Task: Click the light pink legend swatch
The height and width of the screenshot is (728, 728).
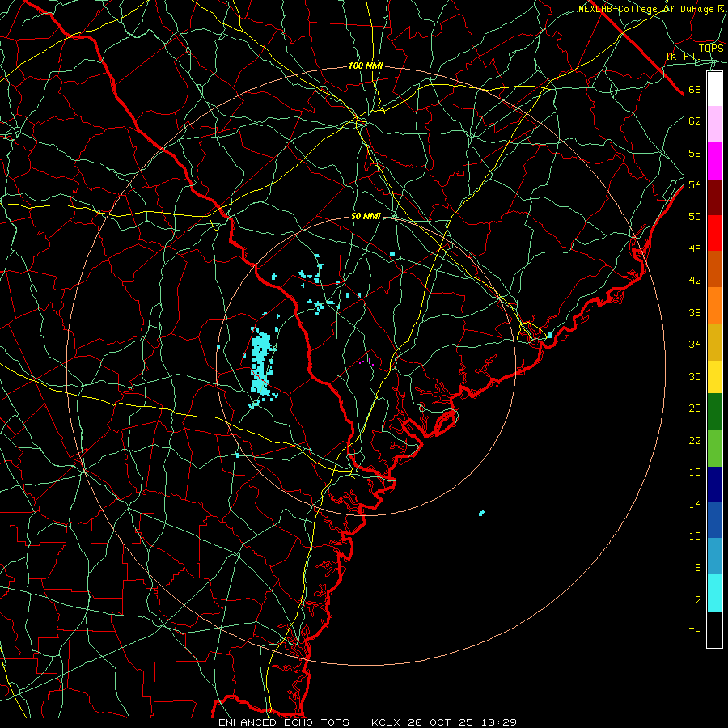Action: pos(714,124)
